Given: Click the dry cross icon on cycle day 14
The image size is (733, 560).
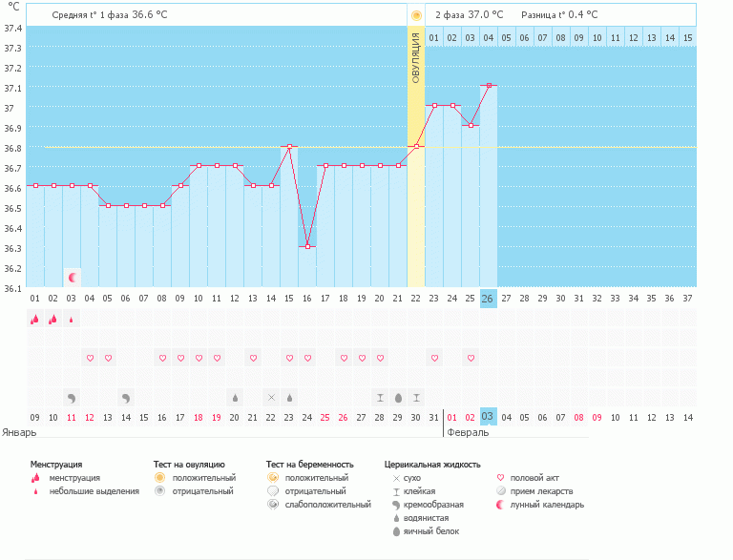Looking at the screenshot, I should point(271,398).
